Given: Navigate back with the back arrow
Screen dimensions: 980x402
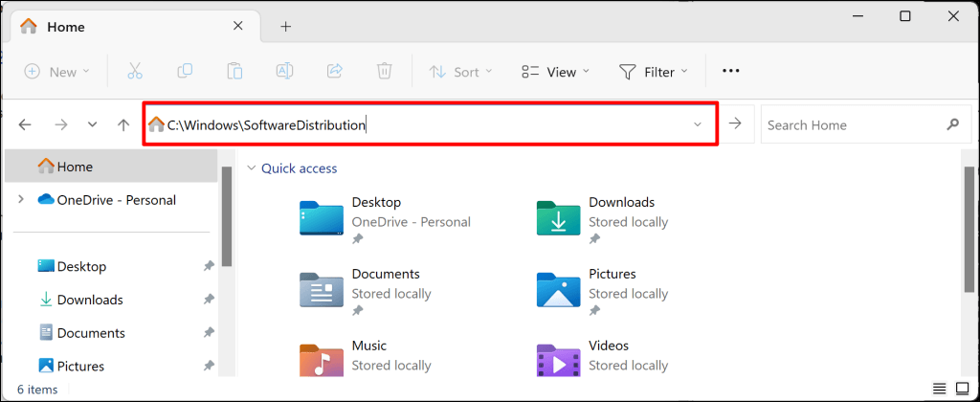Looking at the screenshot, I should pyautogui.click(x=25, y=124).
